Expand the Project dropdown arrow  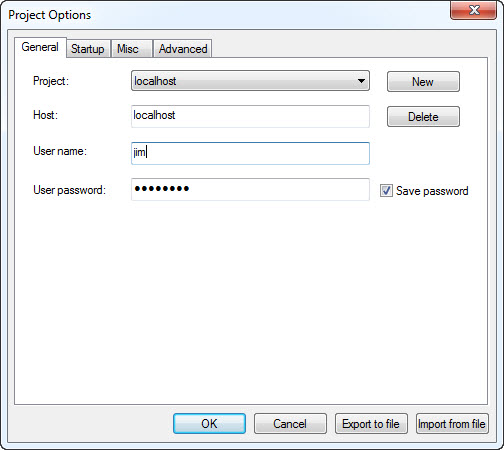(x=361, y=81)
